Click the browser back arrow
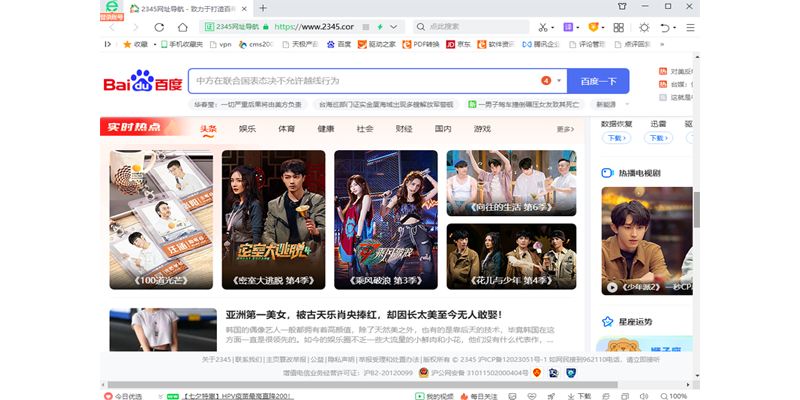 112,27
